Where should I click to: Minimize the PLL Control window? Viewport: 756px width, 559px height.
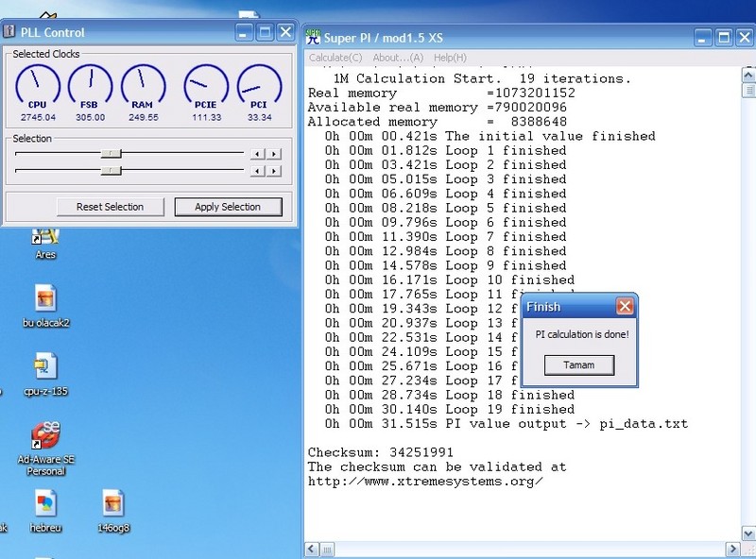coord(244,32)
